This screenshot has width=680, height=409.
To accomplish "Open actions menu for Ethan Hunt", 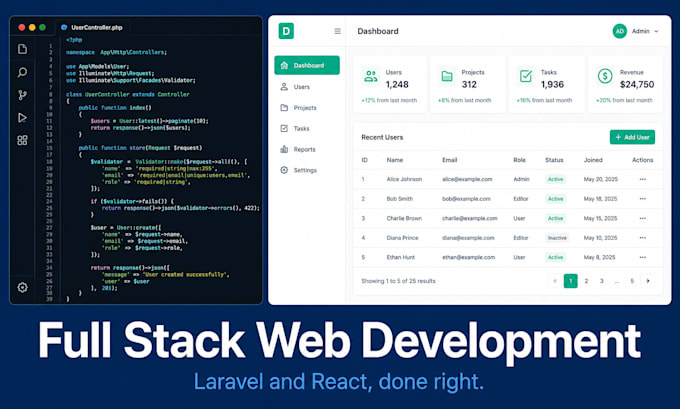I will point(643,257).
